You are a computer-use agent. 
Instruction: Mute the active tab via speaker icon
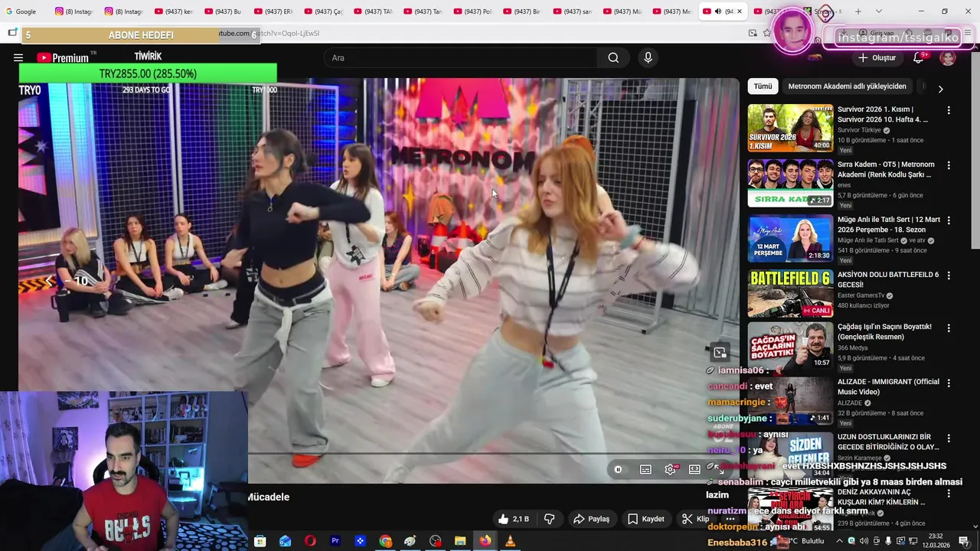tap(717, 11)
